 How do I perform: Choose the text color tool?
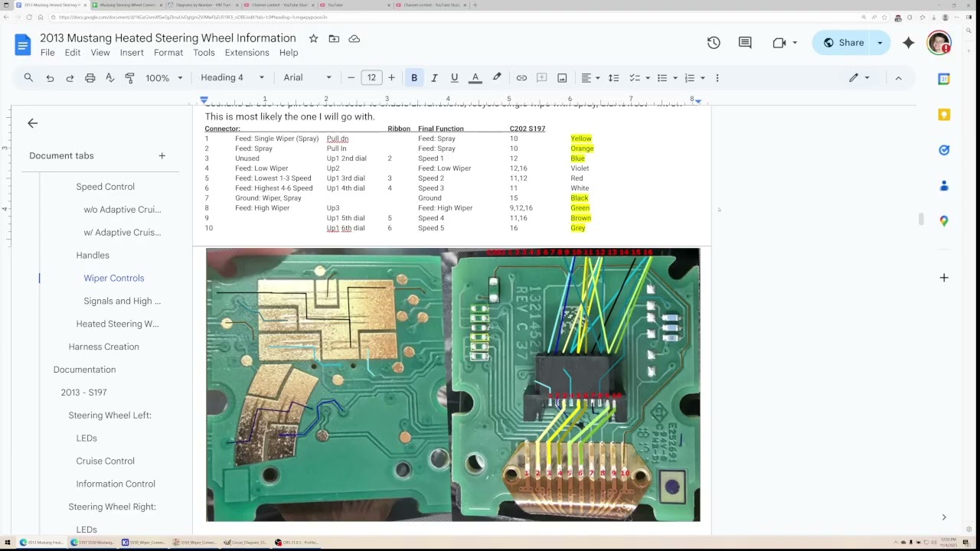tap(475, 77)
